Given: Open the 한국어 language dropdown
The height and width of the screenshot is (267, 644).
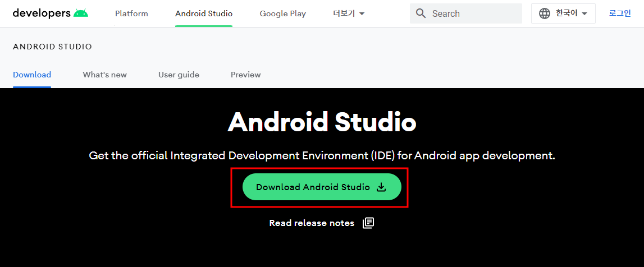Looking at the screenshot, I should [563, 13].
